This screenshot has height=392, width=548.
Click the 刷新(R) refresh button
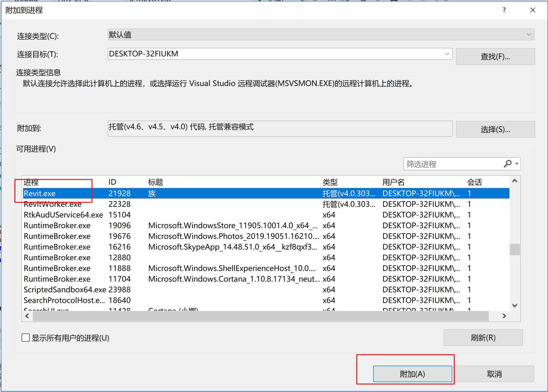(x=483, y=338)
